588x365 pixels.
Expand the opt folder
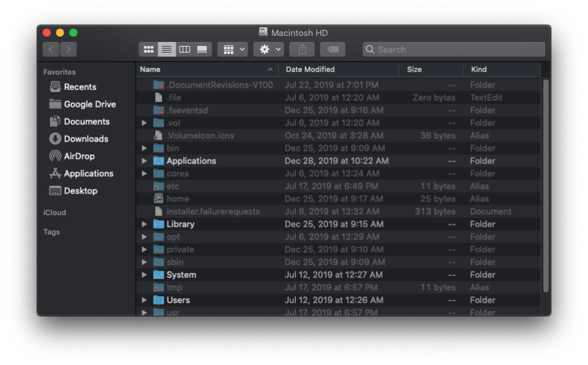(144, 237)
